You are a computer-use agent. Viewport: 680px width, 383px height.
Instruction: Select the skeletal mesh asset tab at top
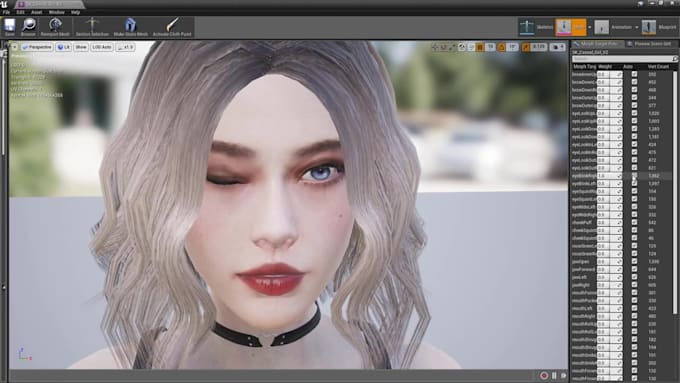pyautogui.click(x=48, y=4)
